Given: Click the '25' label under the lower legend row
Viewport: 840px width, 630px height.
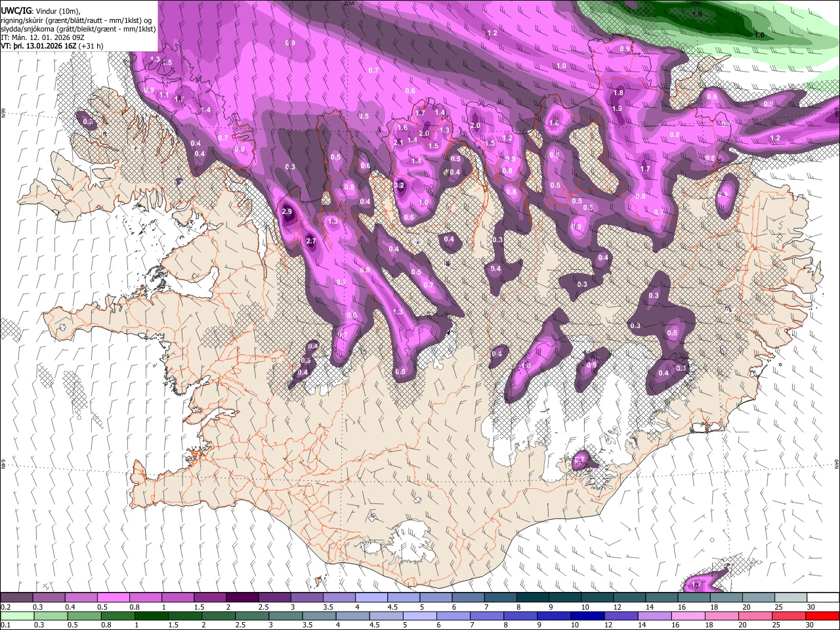Looking at the screenshot, I should tap(778, 625).
